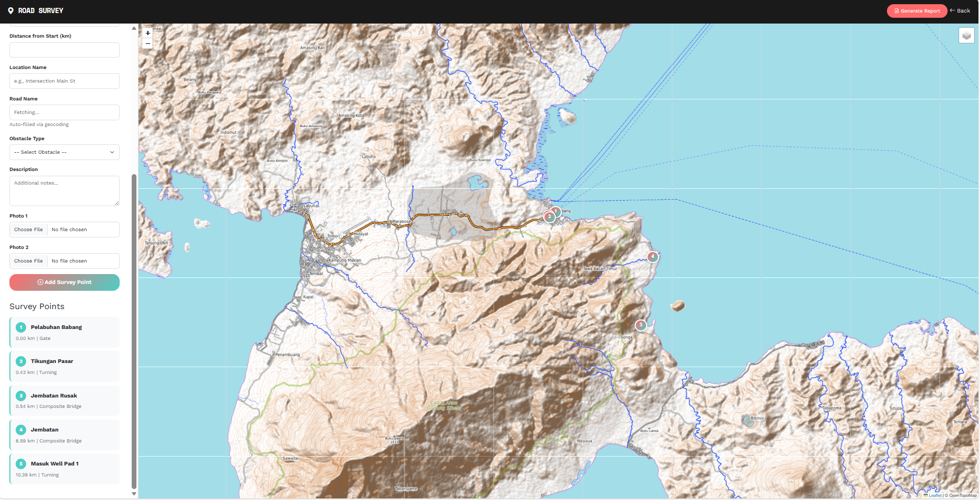Screen dimensions: 980x500
Task: Focus the Distance from Start input field
Action: [64, 50]
